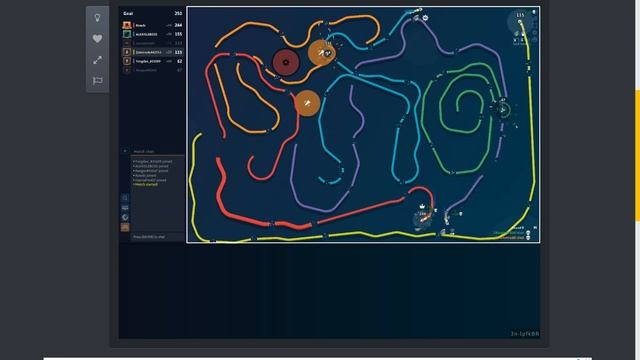Click the keyboard icon beside the chat

click(125, 208)
